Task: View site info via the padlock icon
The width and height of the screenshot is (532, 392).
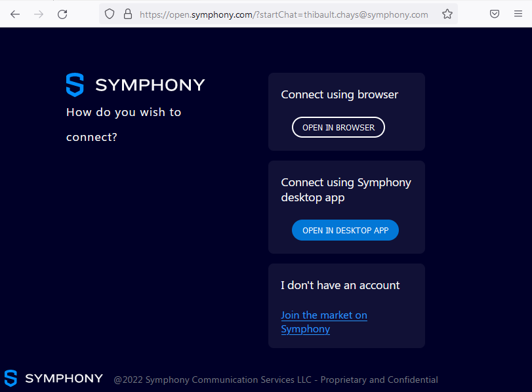Action: pyautogui.click(x=127, y=14)
